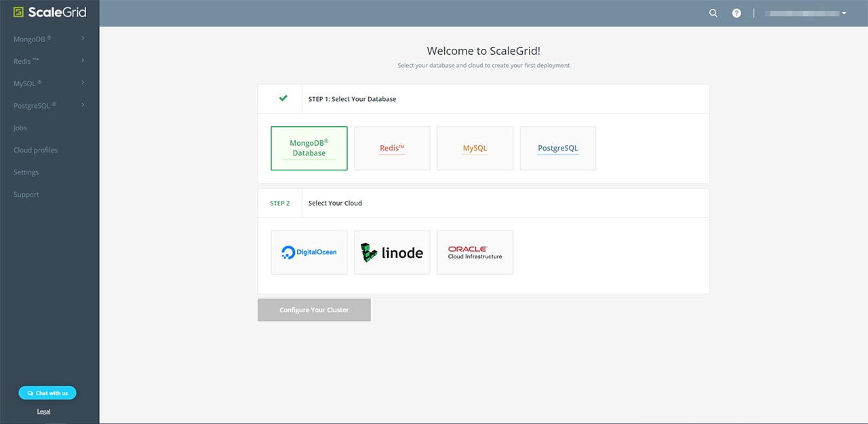Go to Cloud profiles
The image size is (868, 424).
pyautogui.click(x=35, y=150)
